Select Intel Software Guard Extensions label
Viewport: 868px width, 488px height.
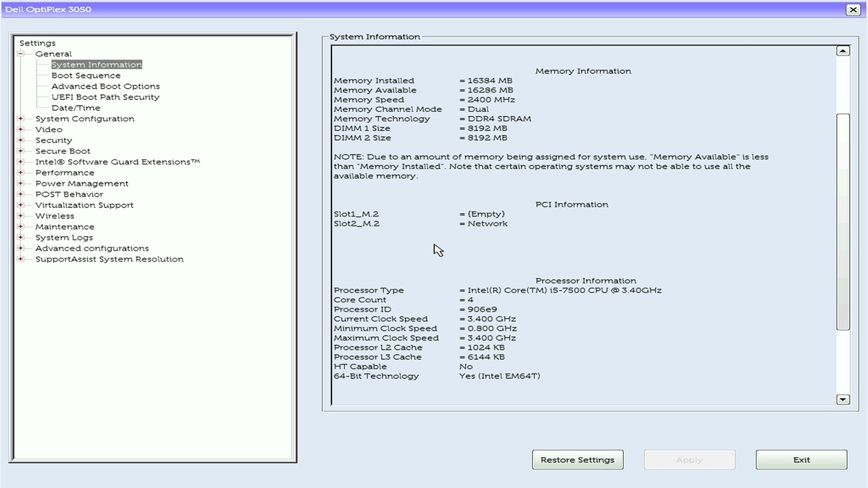(118, 162)
